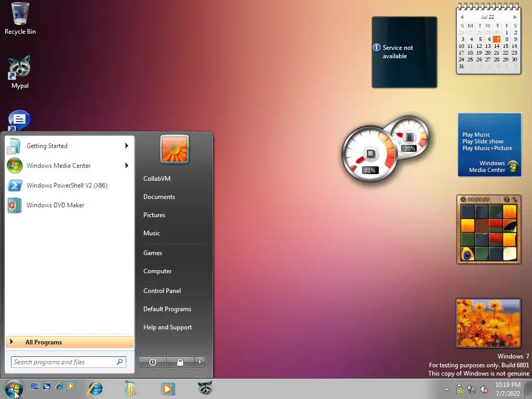This screenshot has height=399, width=532.
Task: Click the flower slideshow gadget picture
Action: tap(488, 323)
